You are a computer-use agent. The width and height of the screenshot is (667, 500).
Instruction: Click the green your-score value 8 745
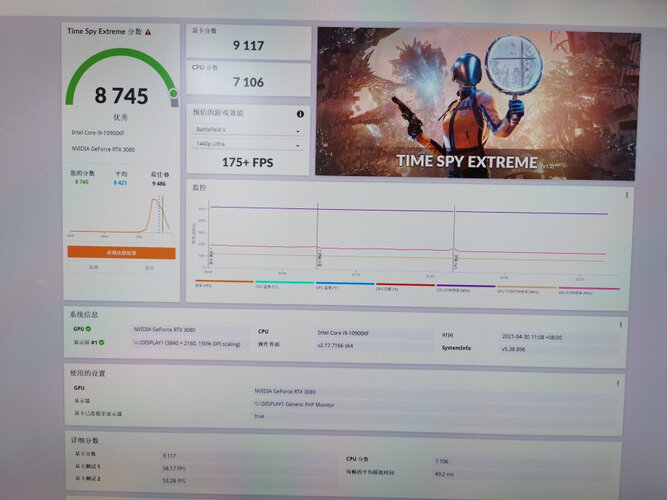coord(82,182)
